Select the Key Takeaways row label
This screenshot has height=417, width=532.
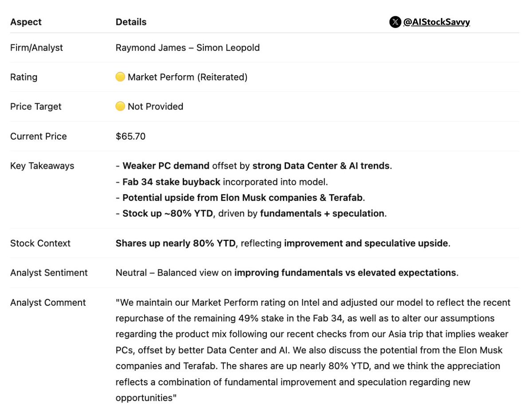point(42,166)
